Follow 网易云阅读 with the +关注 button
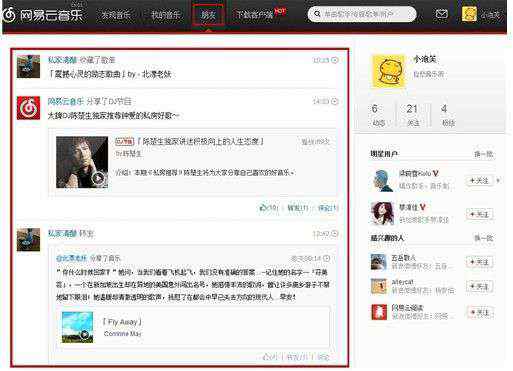 pos(479,312)
